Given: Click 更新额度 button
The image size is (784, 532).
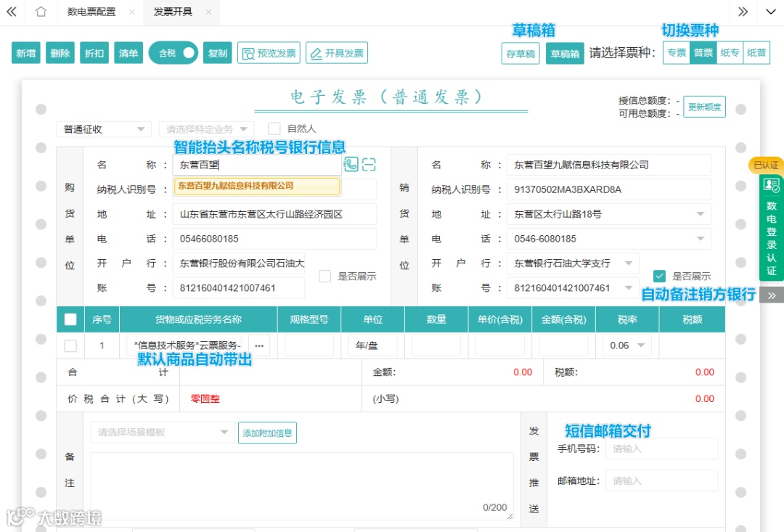Looking at the screenshot, I should (x=704, y=107).
